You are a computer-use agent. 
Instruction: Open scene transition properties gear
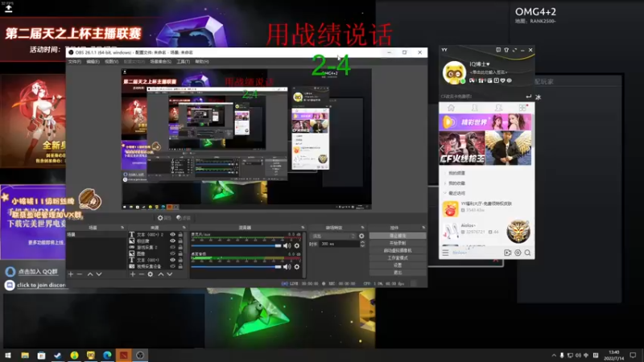[x=361, y=236]
